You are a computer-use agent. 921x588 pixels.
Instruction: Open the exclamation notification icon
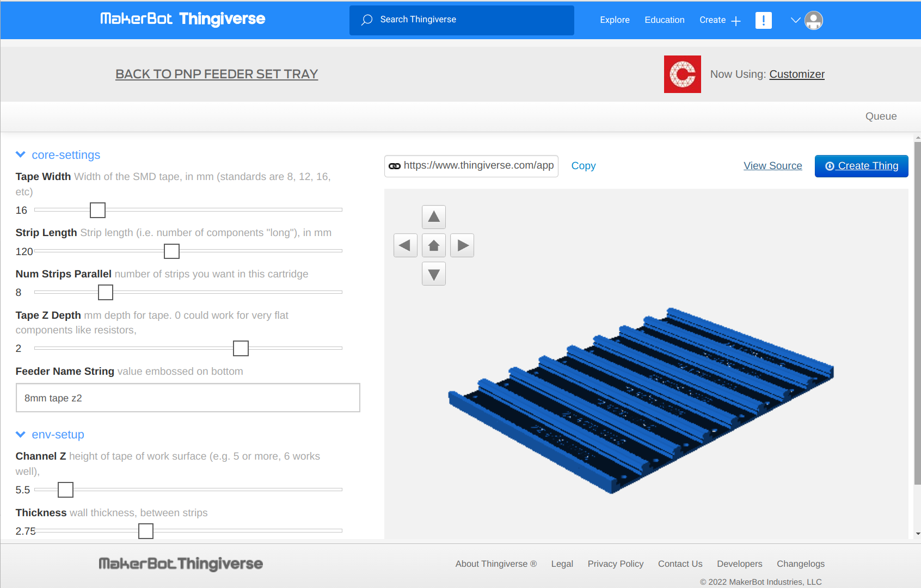pos(763,21)
